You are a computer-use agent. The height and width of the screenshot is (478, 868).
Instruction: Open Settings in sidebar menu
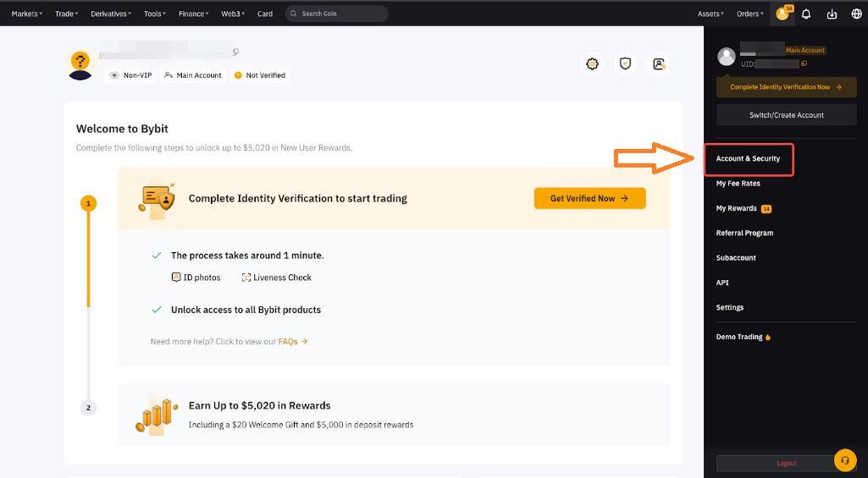(730, 308)
